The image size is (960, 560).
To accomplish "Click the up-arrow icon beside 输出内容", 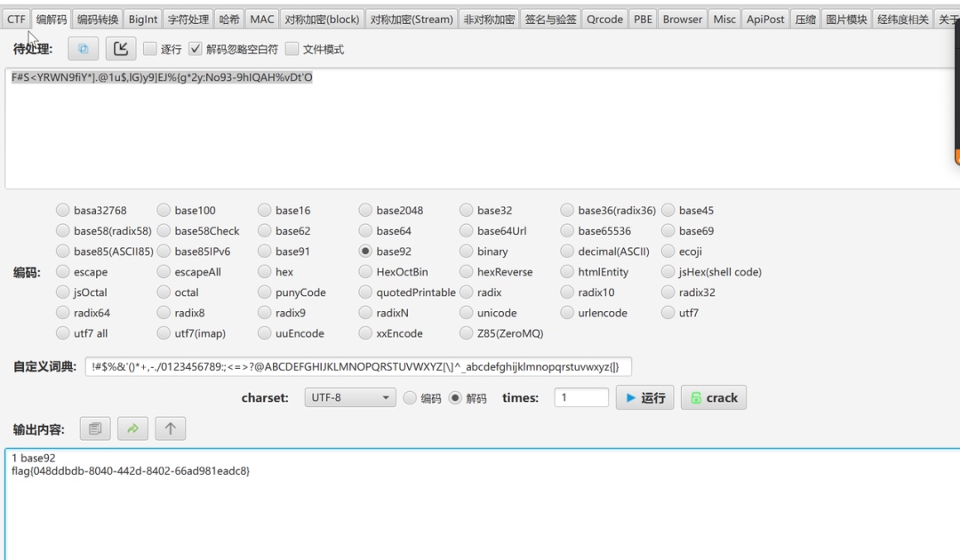I will [169, 428].
